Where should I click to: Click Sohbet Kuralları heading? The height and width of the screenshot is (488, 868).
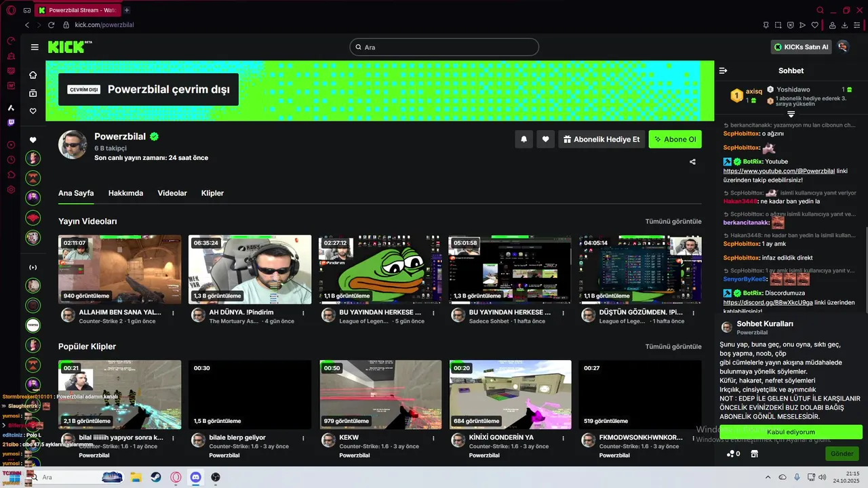(x=765, y=324)
